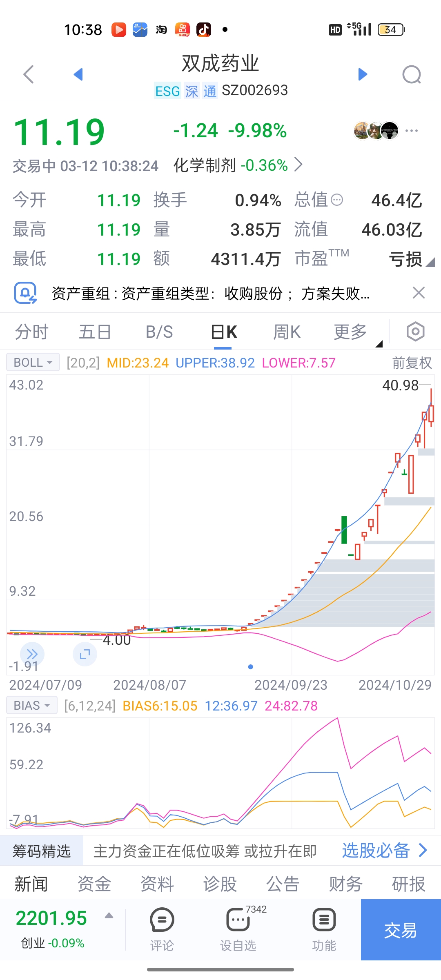
Task: Tap the 深 market tag
Action: click(x=192, y=91)
